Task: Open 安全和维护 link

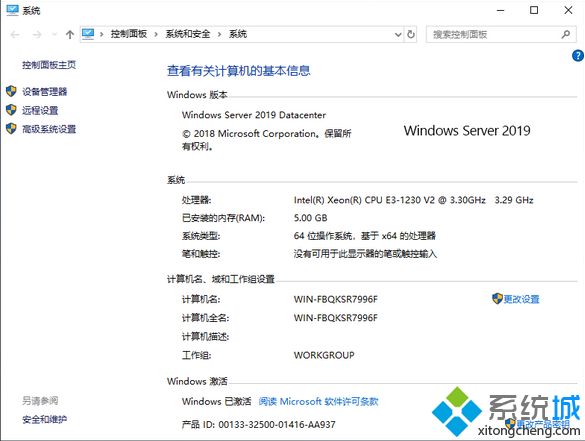Action: 44,419
